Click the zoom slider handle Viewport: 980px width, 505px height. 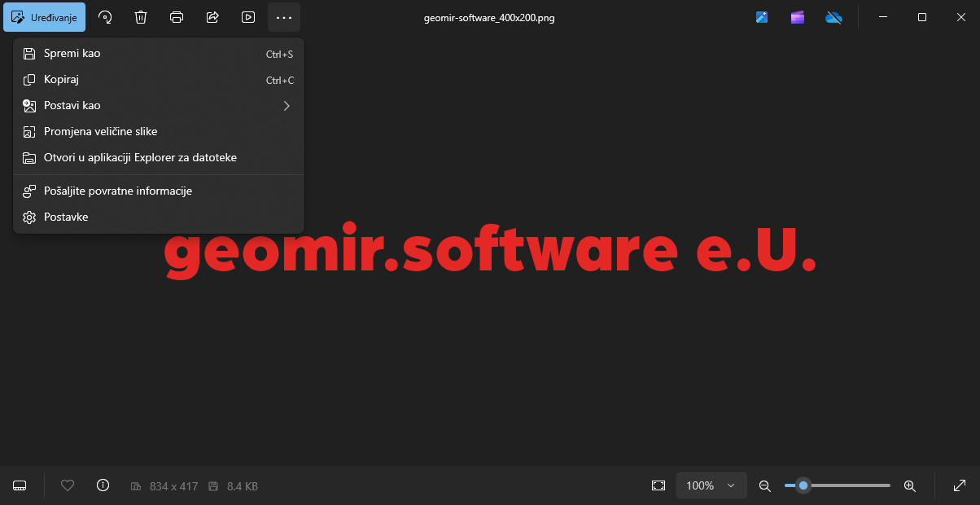point(803,485)
